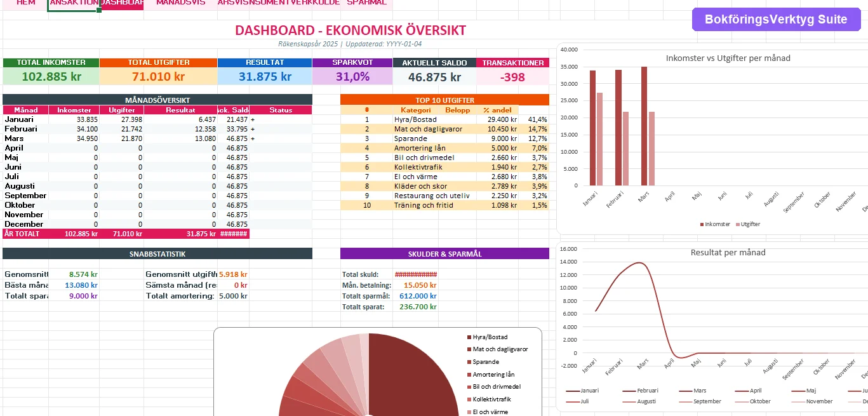The image size is (868, 416).
Task: Select the SPARKVOT header cell
Action: 352,63
